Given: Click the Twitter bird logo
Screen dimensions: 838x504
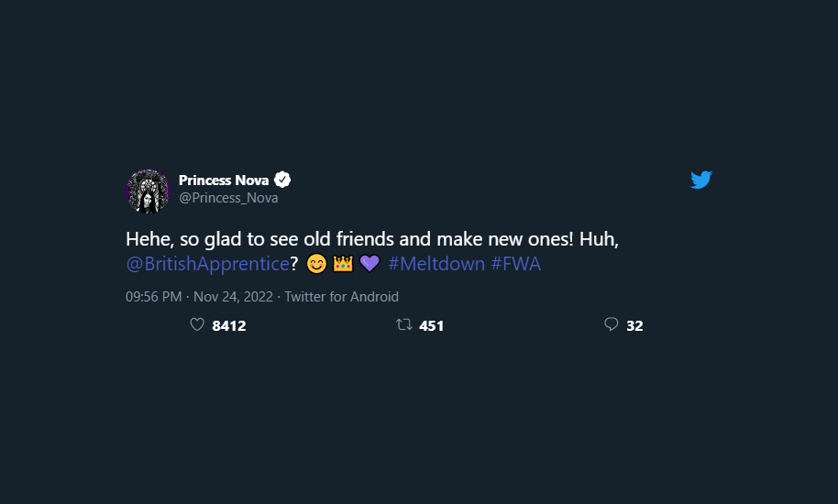Looking at the screenshot, I should point(701,181).
